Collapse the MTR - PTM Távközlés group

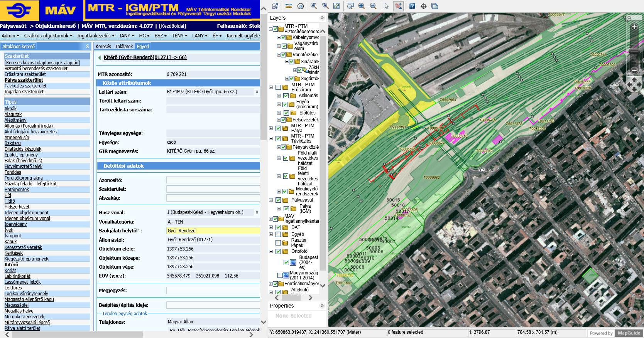click(271, 138)
